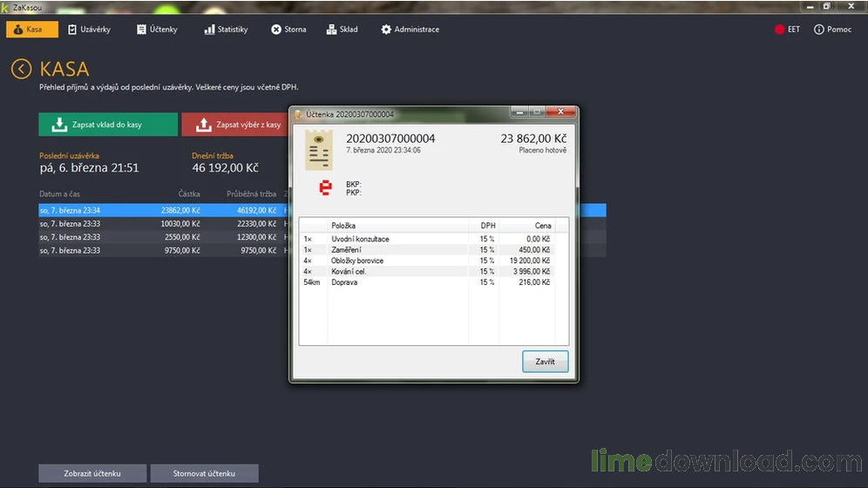This screenshot has width=868, height=488.
Task: Open Pomoc help
Action: pos(832,30)
